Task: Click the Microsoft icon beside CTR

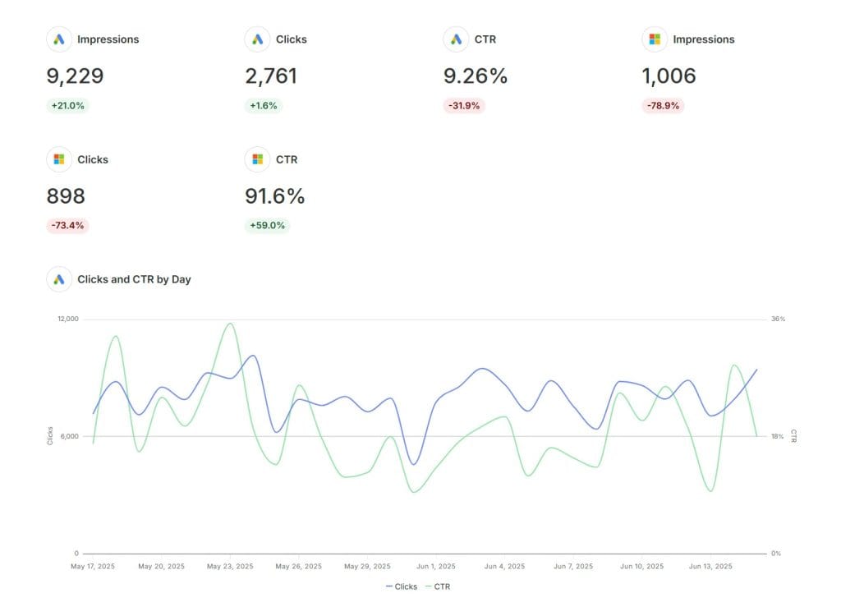Action: 257,159
